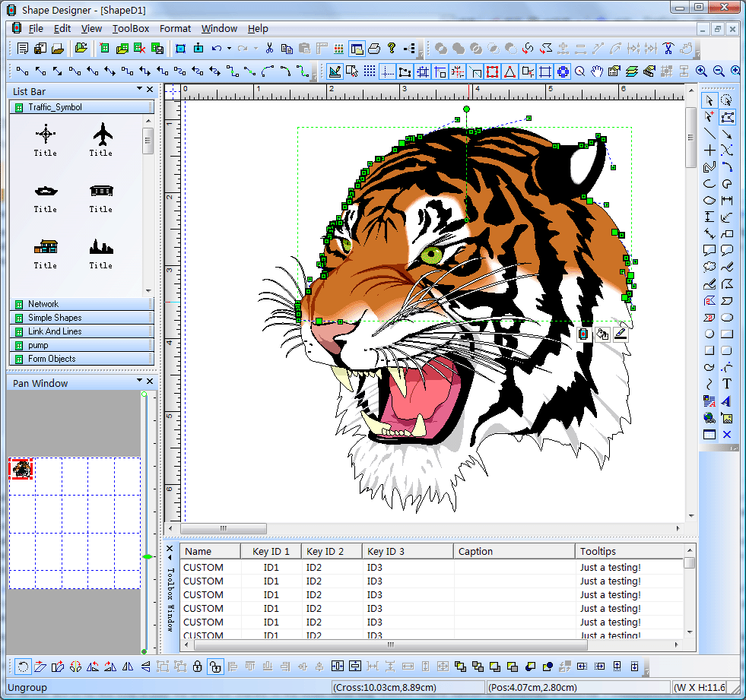Click the closed padlock lock icon

[x=197, y=667]
